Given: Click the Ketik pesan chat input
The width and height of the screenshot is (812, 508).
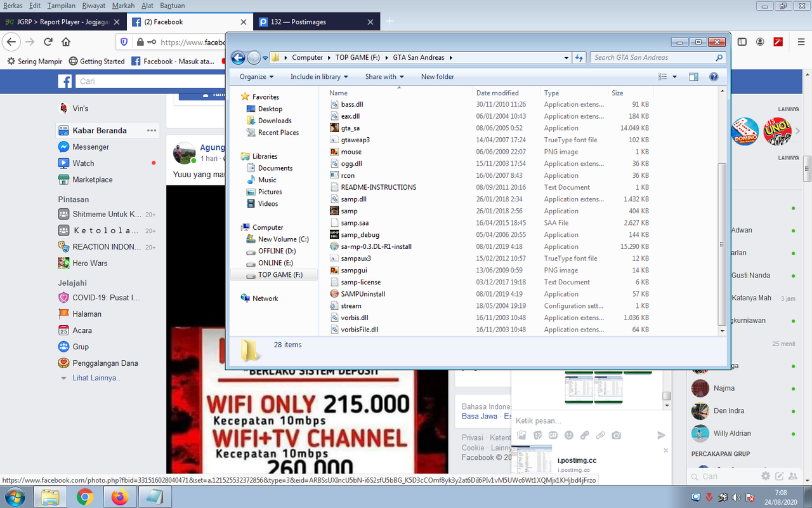Looking at the screenshot, I should (590, 420).
